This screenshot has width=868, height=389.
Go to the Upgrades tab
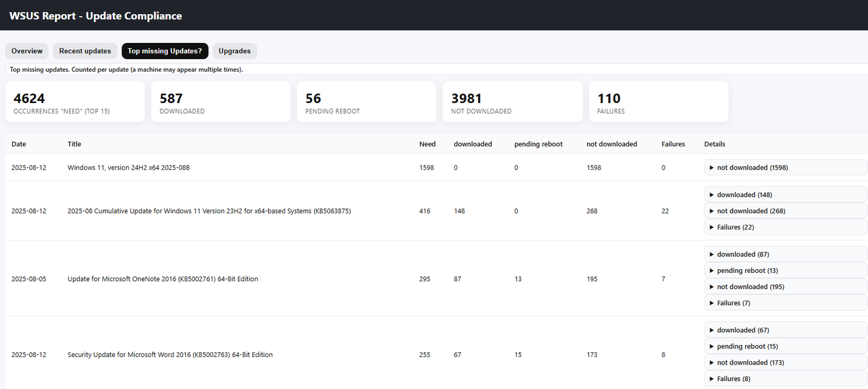point(234,51)
